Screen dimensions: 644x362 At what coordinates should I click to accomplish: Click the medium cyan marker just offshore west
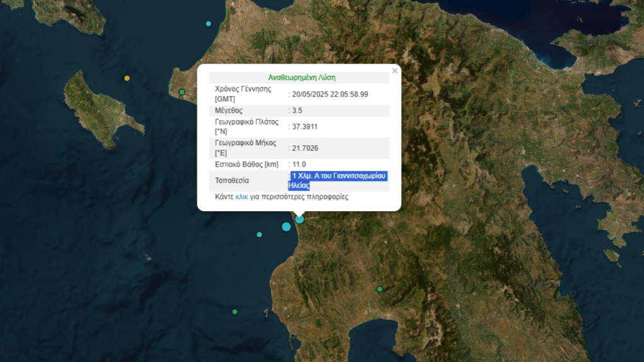coord(286,226)
